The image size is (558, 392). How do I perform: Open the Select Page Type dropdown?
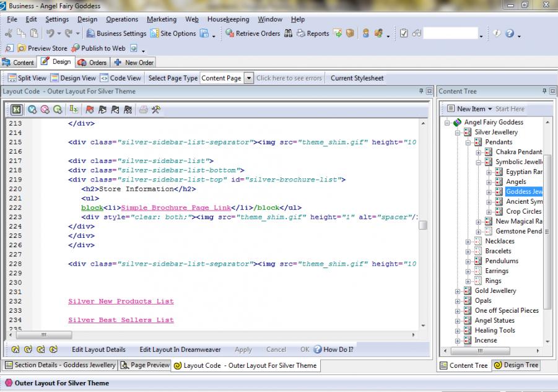[248, 78]
